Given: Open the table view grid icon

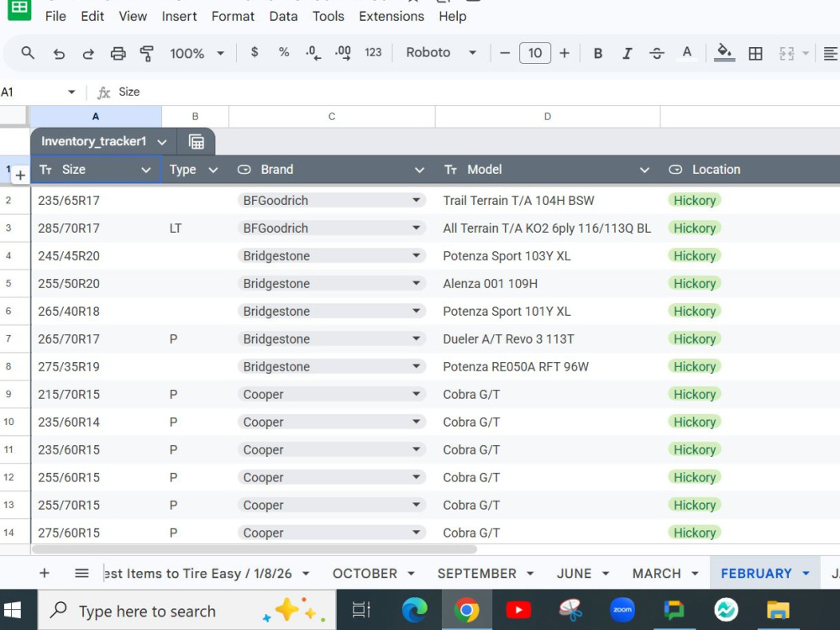Looking at the screenshot, I should point(196,141).
